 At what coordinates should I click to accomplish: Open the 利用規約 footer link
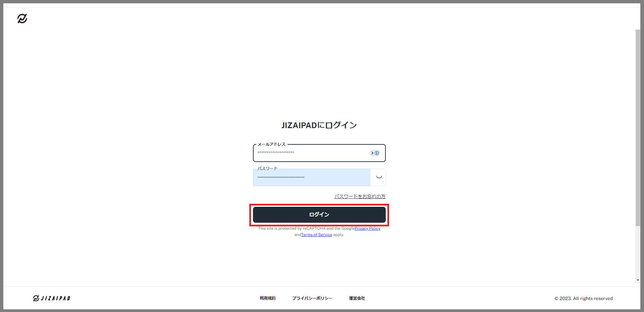[x=268, y=298]
